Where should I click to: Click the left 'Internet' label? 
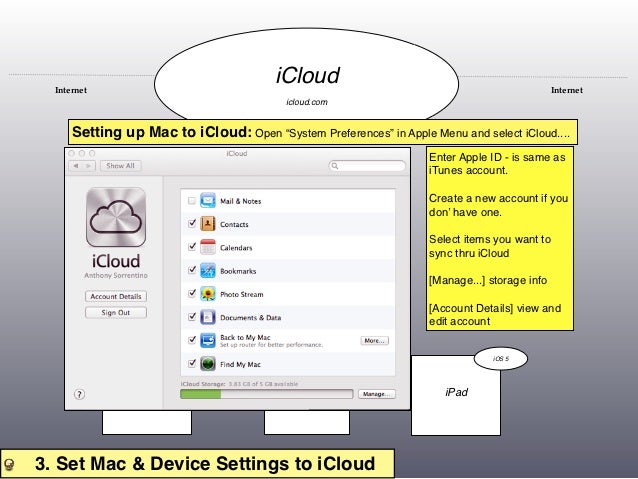point(71,90)
